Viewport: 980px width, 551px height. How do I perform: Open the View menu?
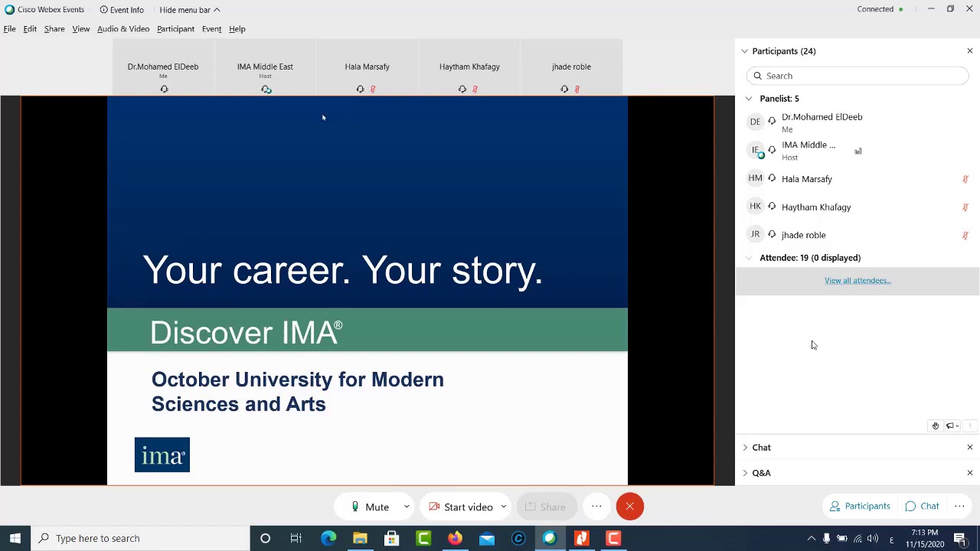point(81,29)
